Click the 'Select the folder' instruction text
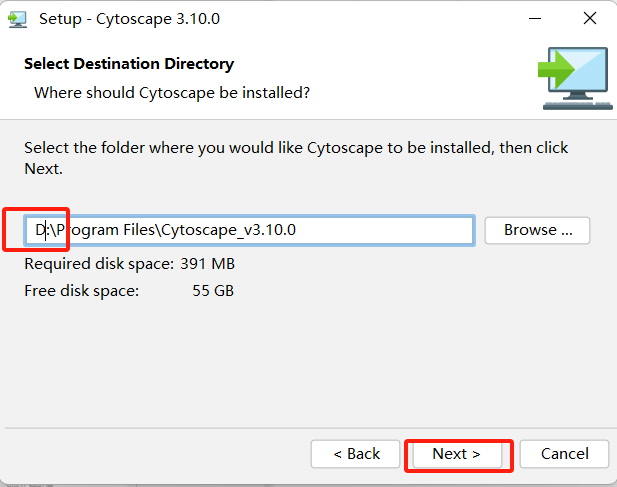Viewport: 617px width, 487px height. [x=296, y=148]
